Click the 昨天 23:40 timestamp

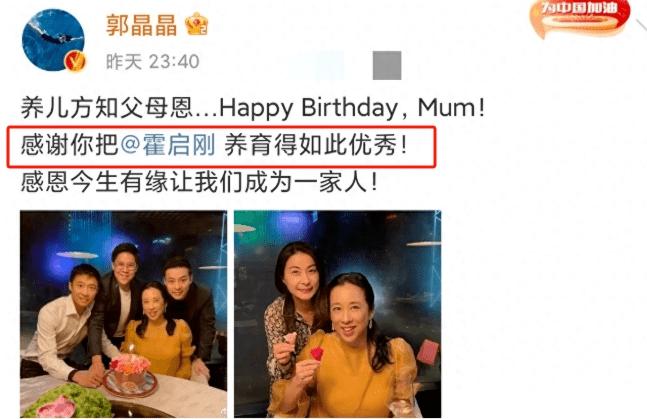[x=153, y=62]
